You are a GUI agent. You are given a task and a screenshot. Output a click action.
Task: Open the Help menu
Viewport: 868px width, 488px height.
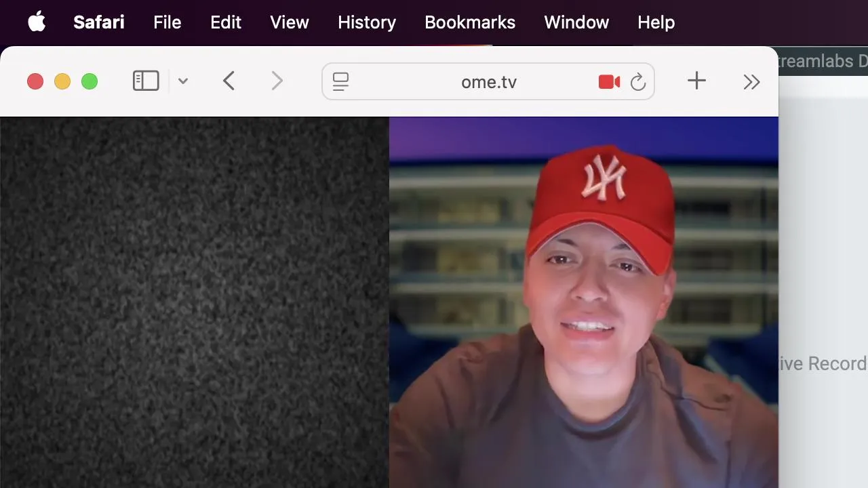pyautogui.click(x=656, y=22)
